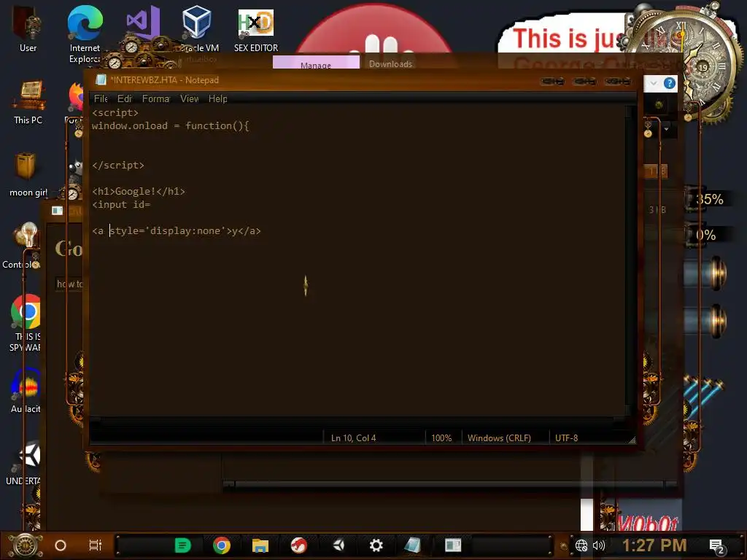Image resolution: width=747 pixels, height=560 pixels.
Task: Click the Notepad horizontal scrollbar
Action: click(x=357, y=420)
